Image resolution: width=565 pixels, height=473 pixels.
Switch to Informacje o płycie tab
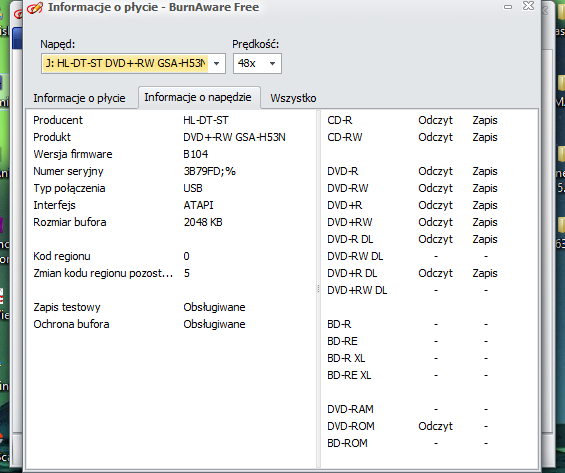pyautogui.click(x=79, y=98)
